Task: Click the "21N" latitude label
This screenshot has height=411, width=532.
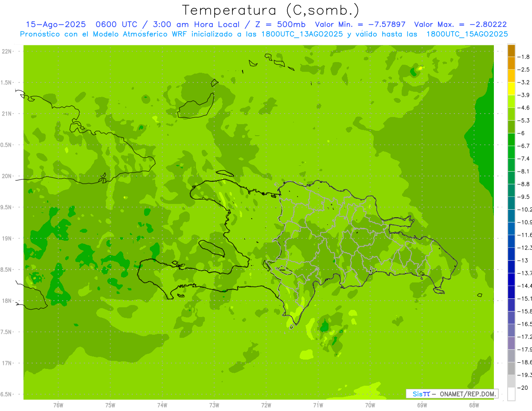Action: tap(7, 114)
